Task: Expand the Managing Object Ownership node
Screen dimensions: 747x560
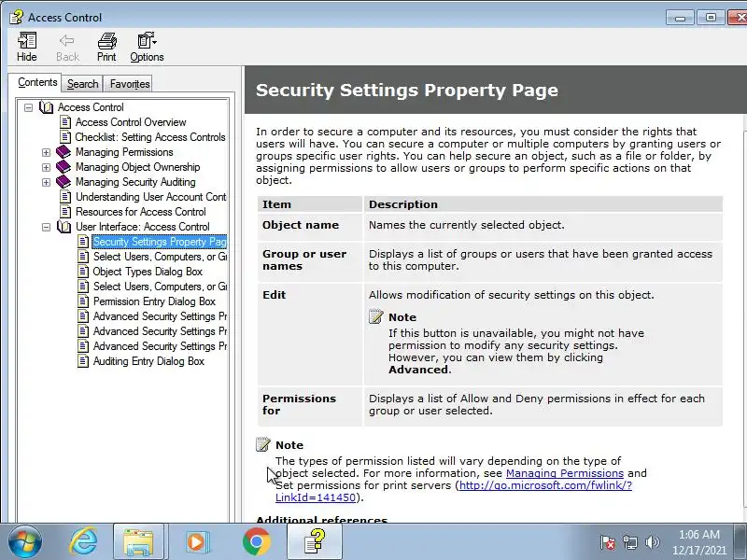Action: coord(46,167)
